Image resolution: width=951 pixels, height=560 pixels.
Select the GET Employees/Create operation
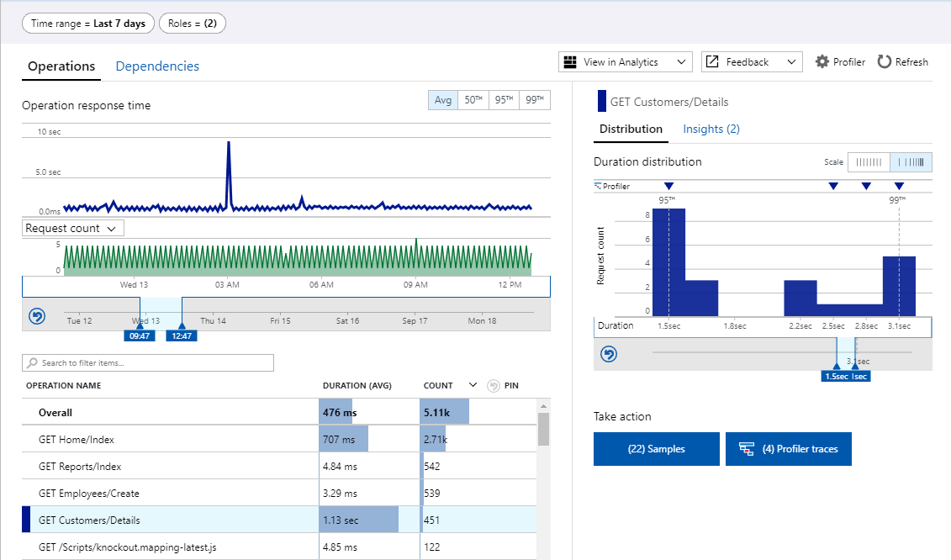click(279, 494)
